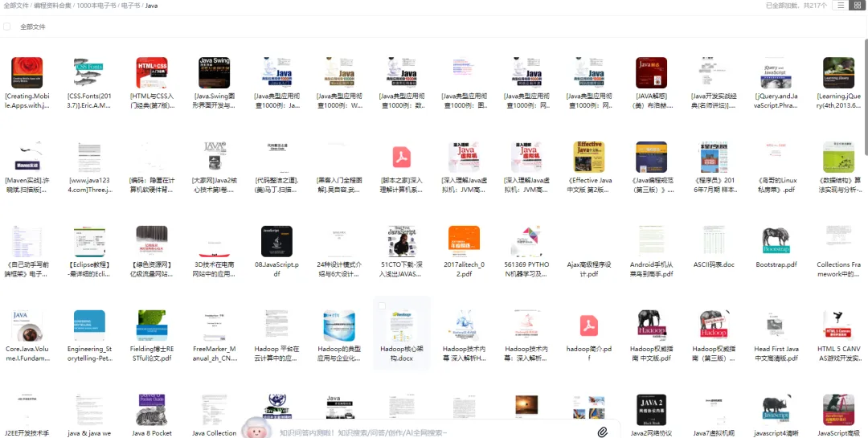This screenshot has width=868, height=438.
Task: Switch to grid thumbnail view
Action: 858,6
